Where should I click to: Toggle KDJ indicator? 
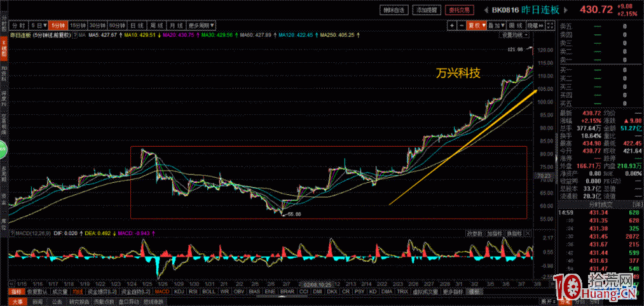click(179, 291)
